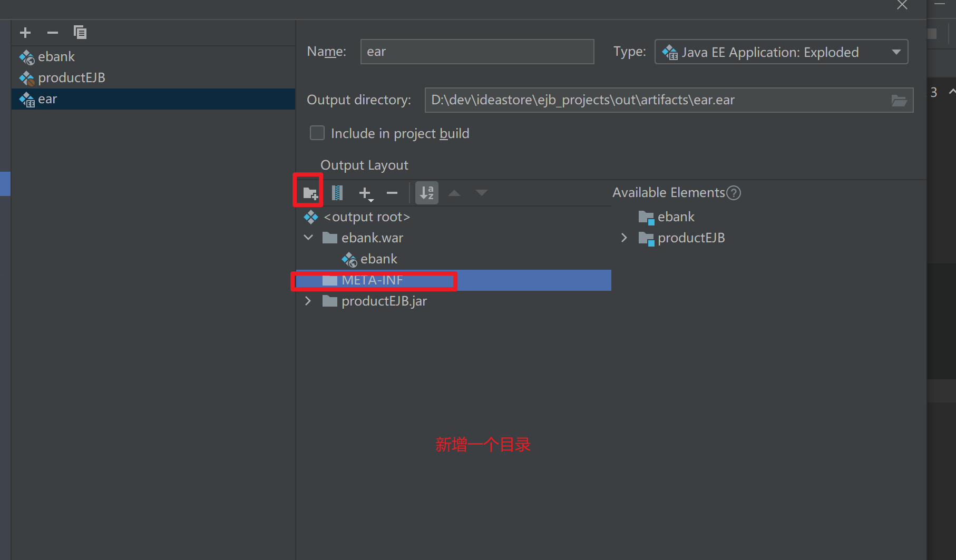
Task: Add copy of element plus dropdown
Action: tap(366, 193)
